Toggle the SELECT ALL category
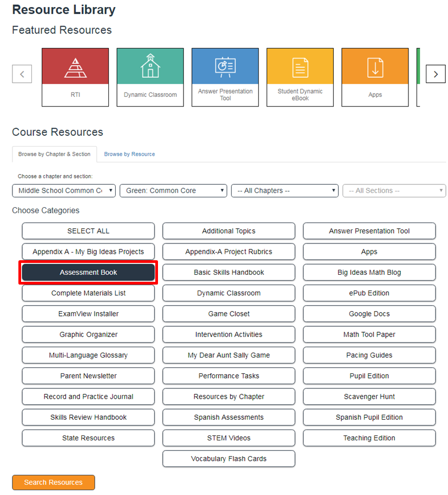Image resolution: width=448 pixels, height=495 pixels. click(x=88, y=231)
